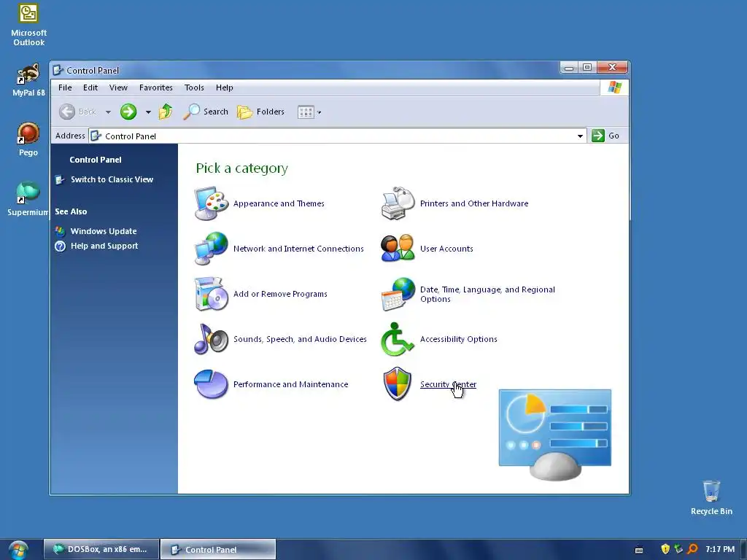The width and height of the screenshot is (747, 560).
Task: Click User Accounts text link
Action: click(446, 249)
